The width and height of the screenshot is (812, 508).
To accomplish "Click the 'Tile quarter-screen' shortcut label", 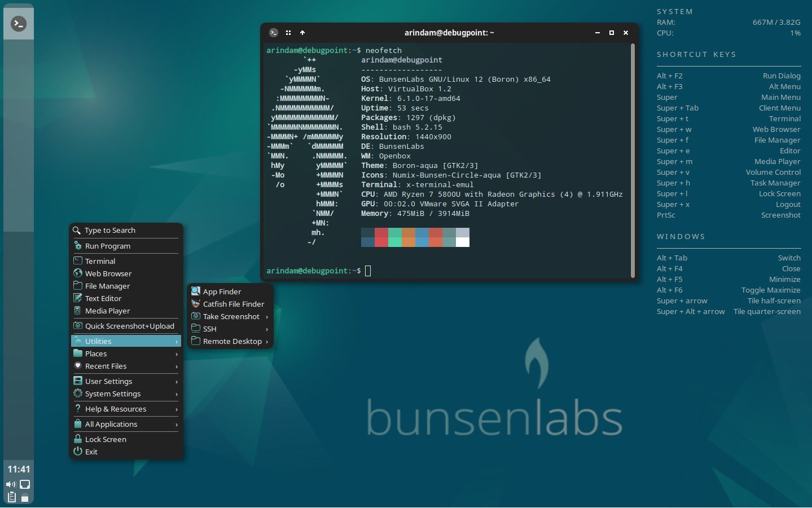I will (767, 311).
